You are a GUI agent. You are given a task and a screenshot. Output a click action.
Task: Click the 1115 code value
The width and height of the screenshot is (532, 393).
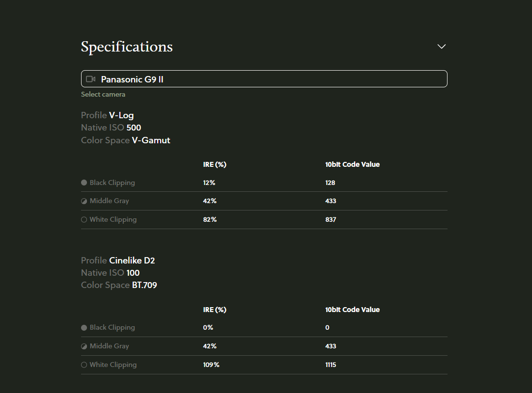[x=331, y=365]
